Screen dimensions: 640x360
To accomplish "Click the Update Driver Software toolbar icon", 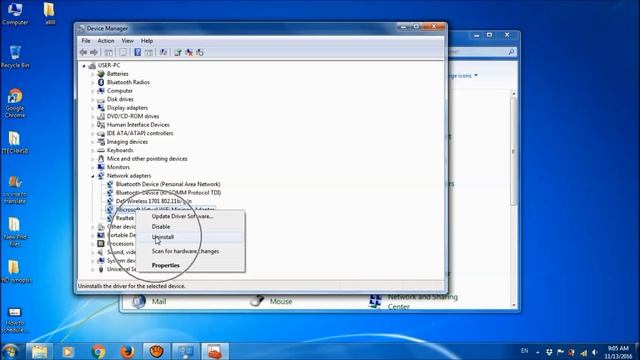I will click(x=178, y=52).
